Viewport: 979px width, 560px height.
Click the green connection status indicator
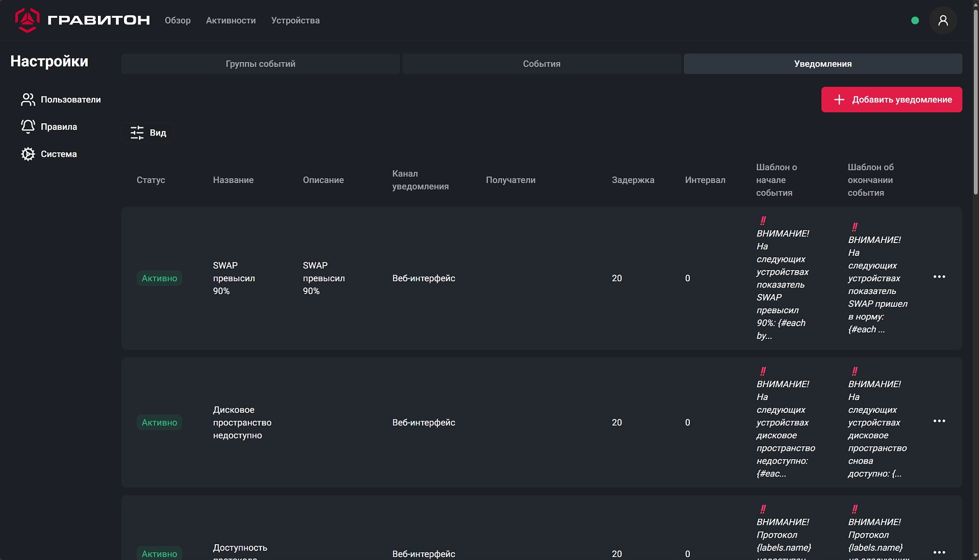915,20
